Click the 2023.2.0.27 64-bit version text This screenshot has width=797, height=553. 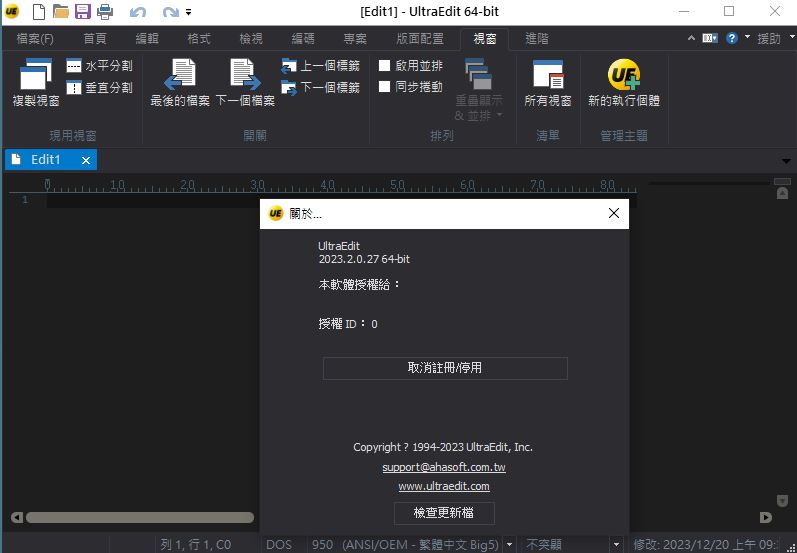[x=364, y=259]
